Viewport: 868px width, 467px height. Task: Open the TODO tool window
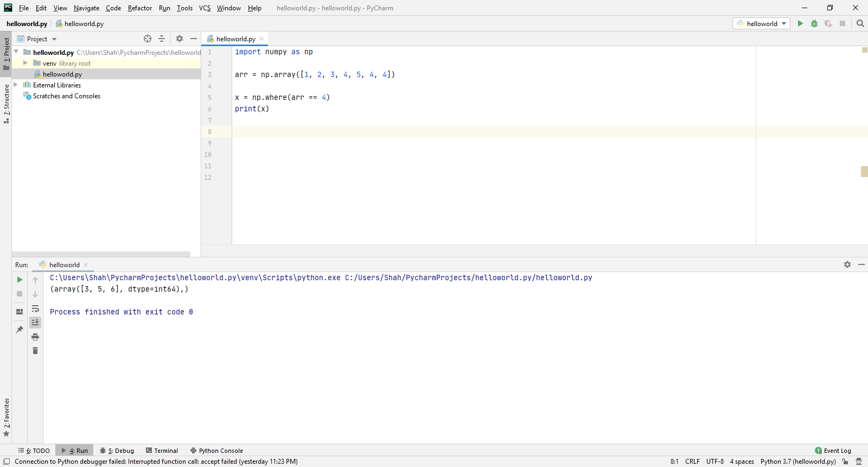pos(34,450)
